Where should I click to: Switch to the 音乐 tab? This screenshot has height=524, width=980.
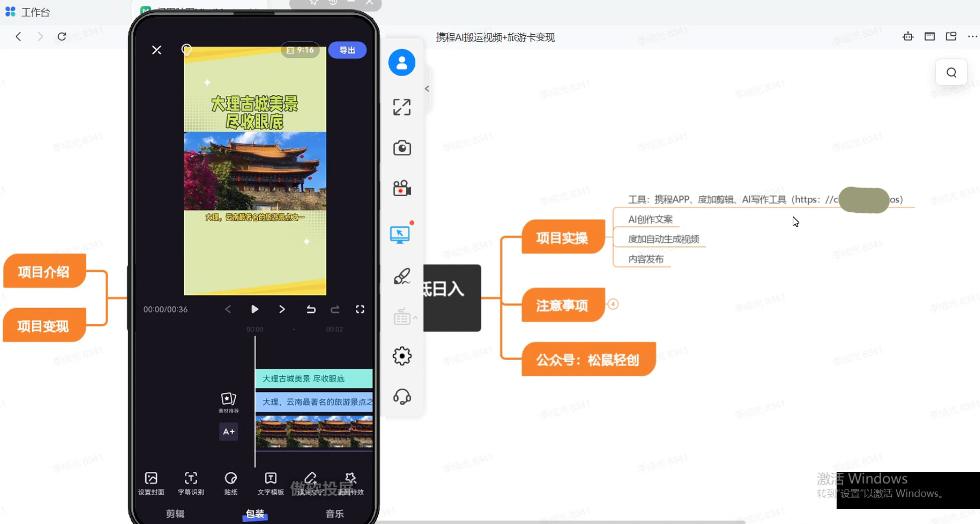pyautogui.click(x=334, y=513)
